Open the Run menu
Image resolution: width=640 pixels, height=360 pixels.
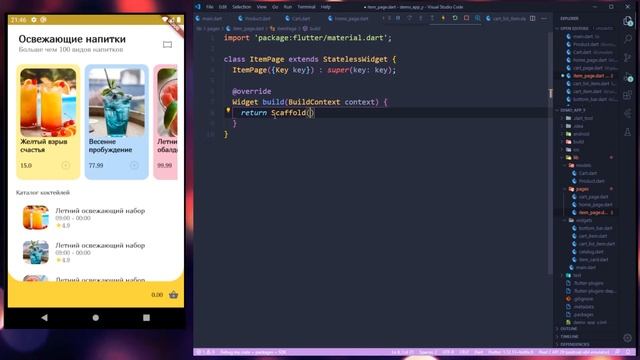pyautogui.click(x=288, y=7)
